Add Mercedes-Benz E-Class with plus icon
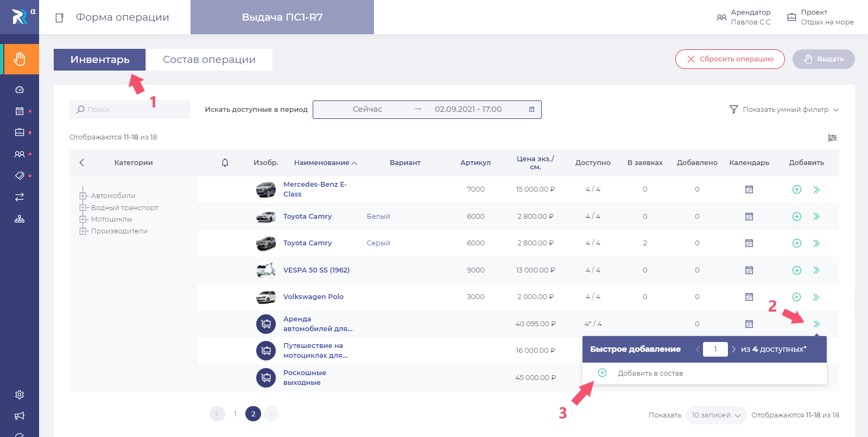Viewport: 868px width, 437px height. point(797,189)
